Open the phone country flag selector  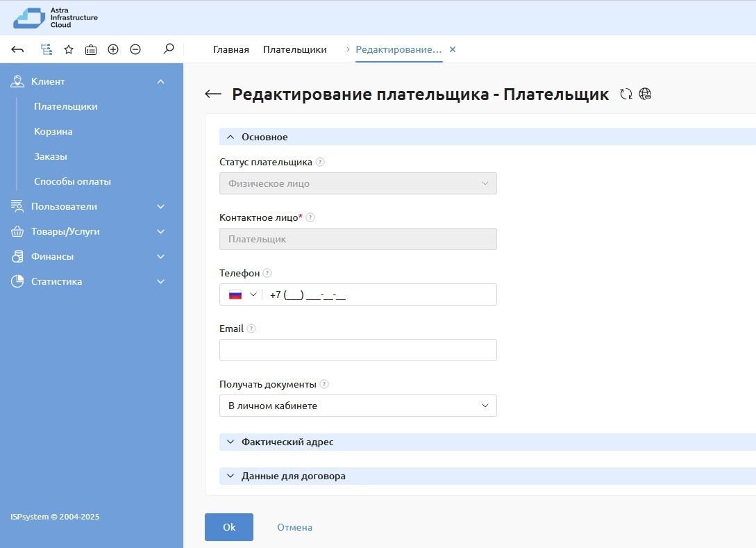pos(242,294)
